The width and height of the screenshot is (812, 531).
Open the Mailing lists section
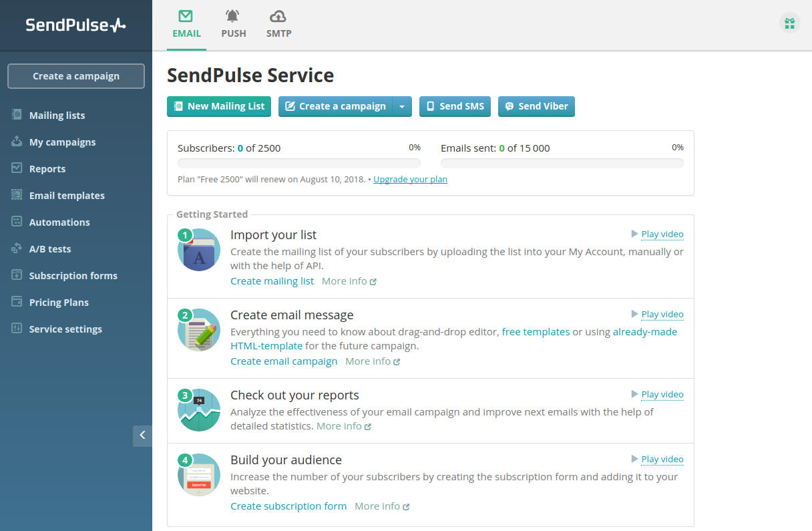(x=55, y=115)
